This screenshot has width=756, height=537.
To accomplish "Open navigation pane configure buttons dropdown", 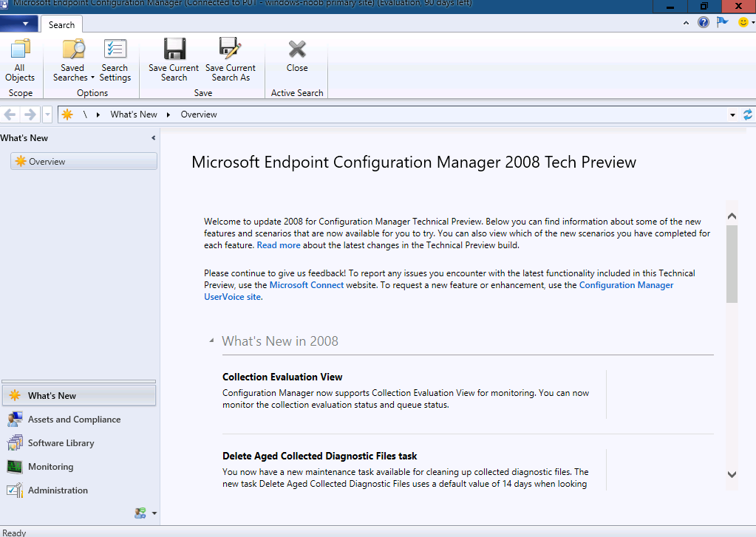I will click(x=154, y=513).
